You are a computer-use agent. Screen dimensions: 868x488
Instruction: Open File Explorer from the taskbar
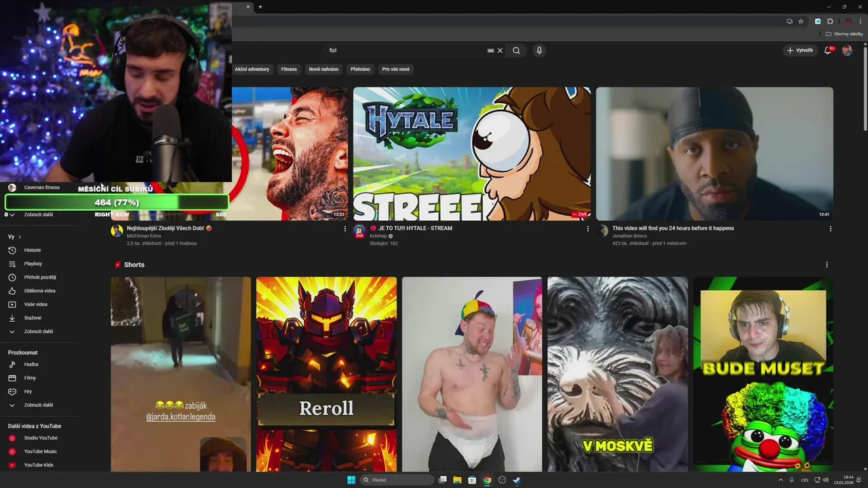(457, 480)
